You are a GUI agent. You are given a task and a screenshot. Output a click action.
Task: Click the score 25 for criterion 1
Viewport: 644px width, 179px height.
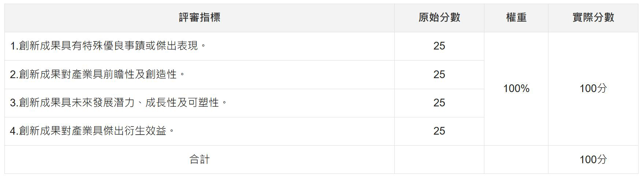439,46
